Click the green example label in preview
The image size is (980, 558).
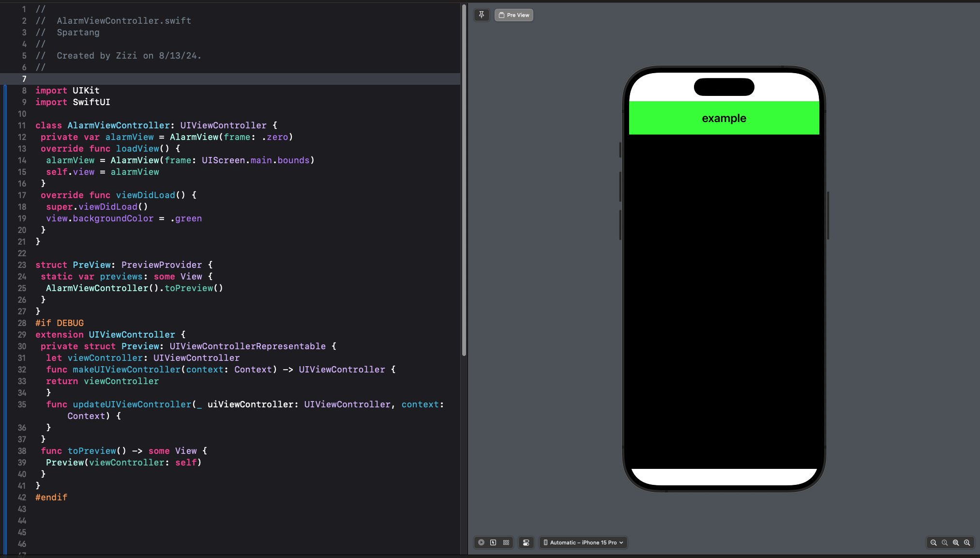pos(724,118)
